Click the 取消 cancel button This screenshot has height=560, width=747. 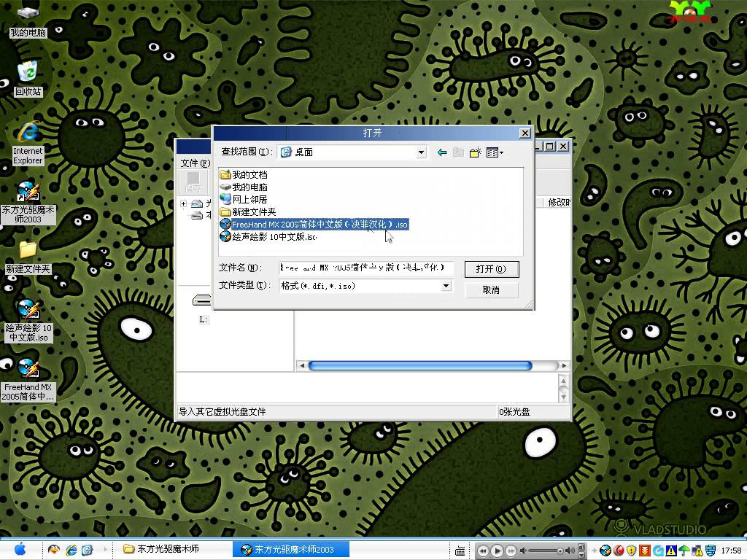click(491, 290)
